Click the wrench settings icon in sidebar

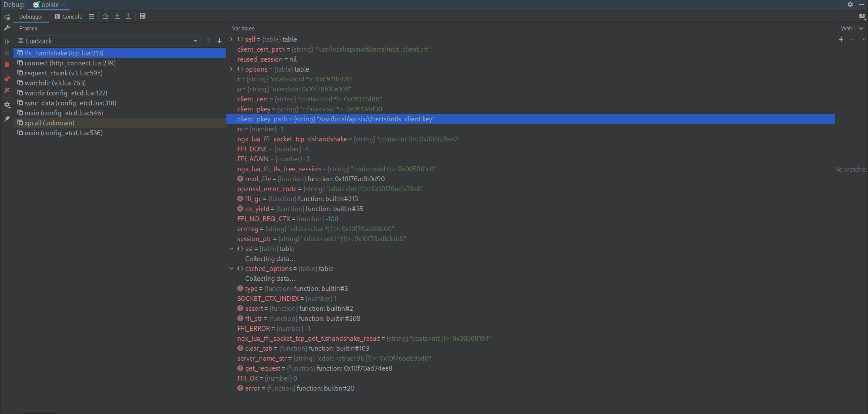pyautogui.click(x=7, y=28)
